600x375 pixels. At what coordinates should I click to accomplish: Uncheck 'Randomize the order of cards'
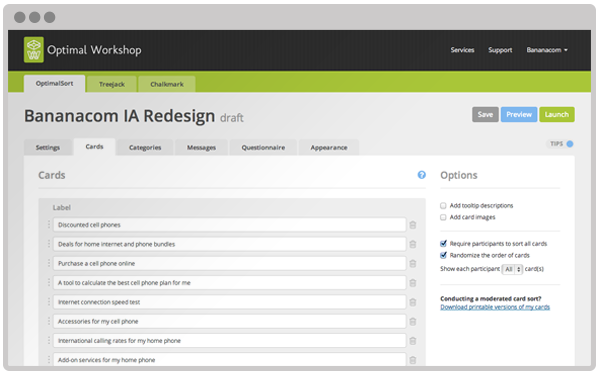pyautogui.click(x=443, y=255)
